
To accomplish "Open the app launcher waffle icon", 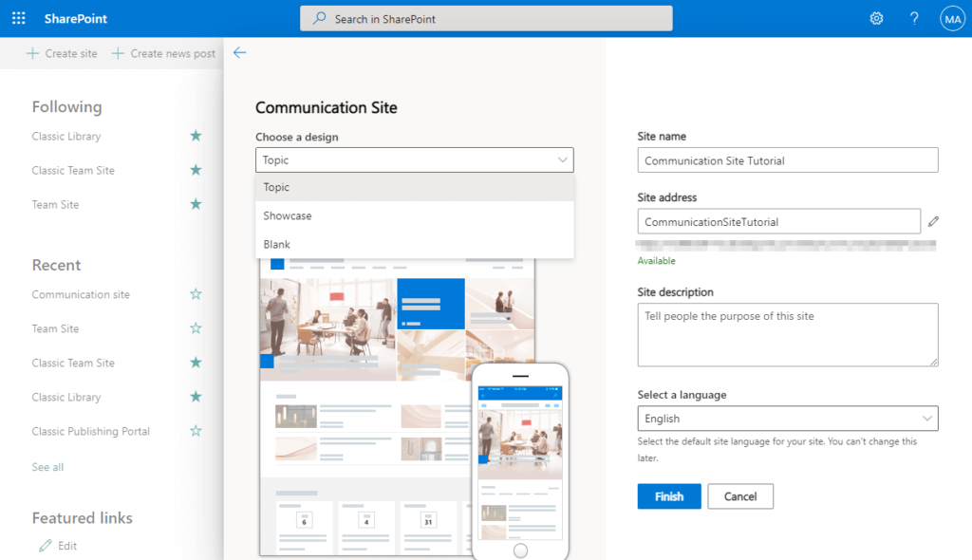I will click(19, 19).
